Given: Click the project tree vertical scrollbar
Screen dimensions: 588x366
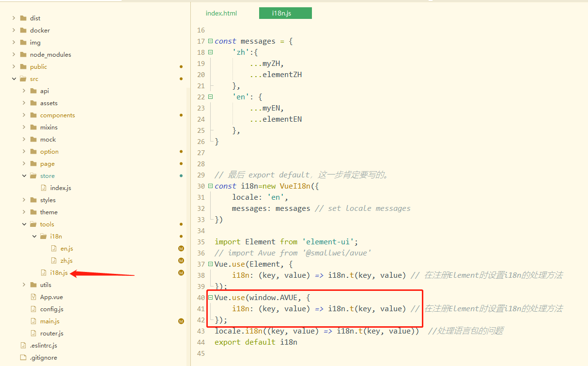Looking at the screenshot, I should coord(188,226).
